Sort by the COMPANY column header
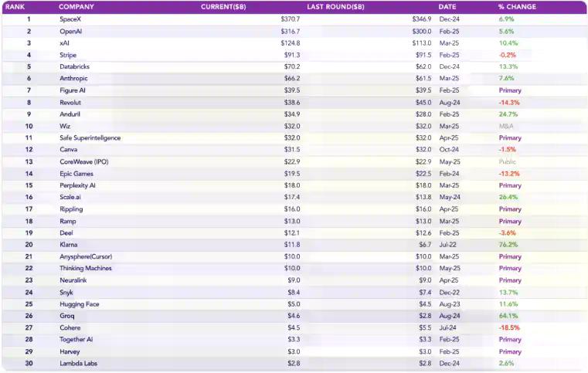588x373 pixels. pyautogui.click(x=76, y=7)
